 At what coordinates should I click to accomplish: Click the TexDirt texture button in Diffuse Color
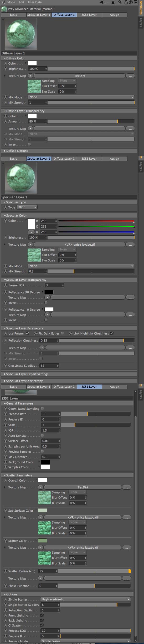[x=80, y=76]
